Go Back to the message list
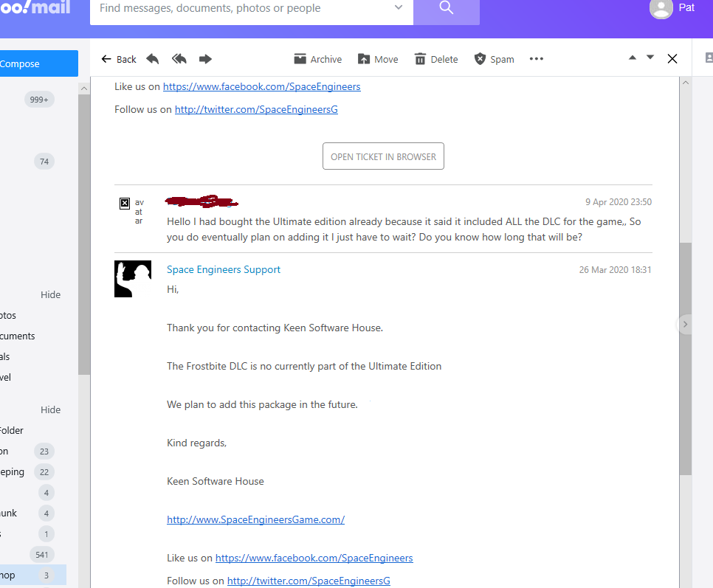 119,59
